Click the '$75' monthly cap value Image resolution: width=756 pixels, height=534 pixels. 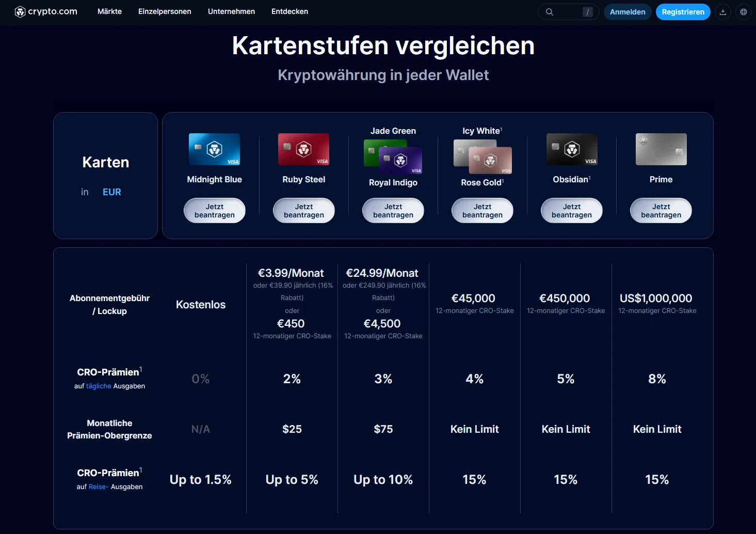(x=383, y=429)
